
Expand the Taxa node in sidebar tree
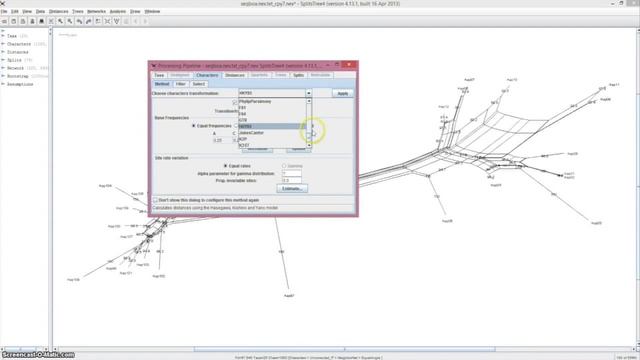point(3,36)
